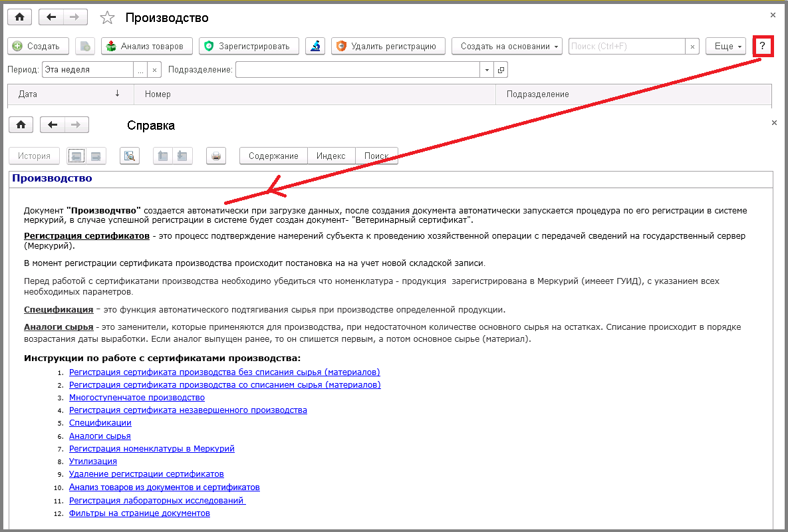788x532 pixels.
Task: Navigate forward using the Производство window arrow
Action: click(75, 17)
